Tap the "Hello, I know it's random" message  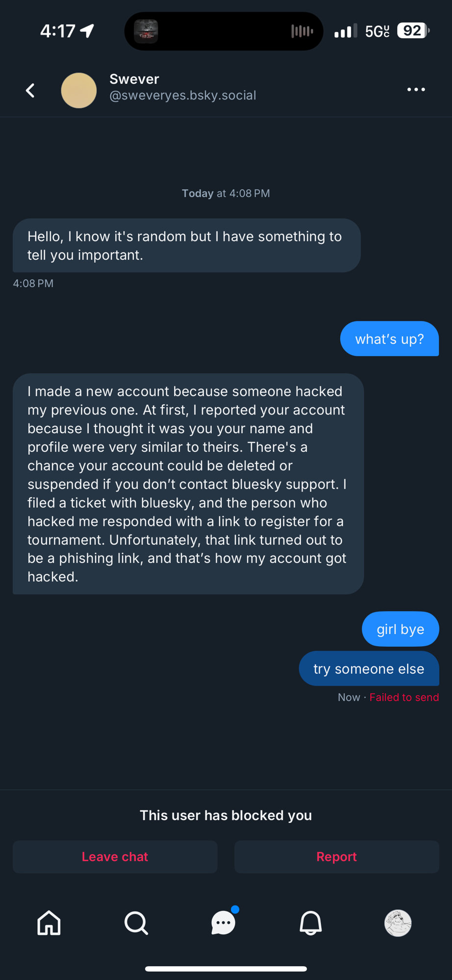[186, 245]
